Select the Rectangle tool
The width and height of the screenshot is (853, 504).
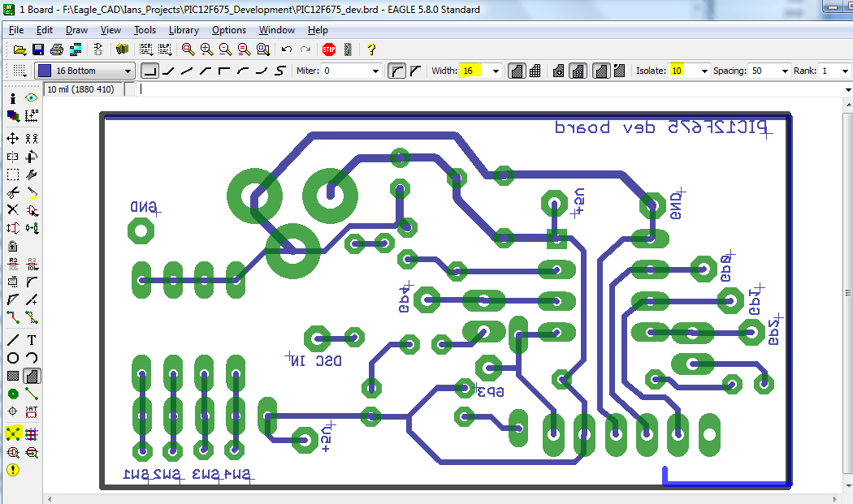(13, 376)
